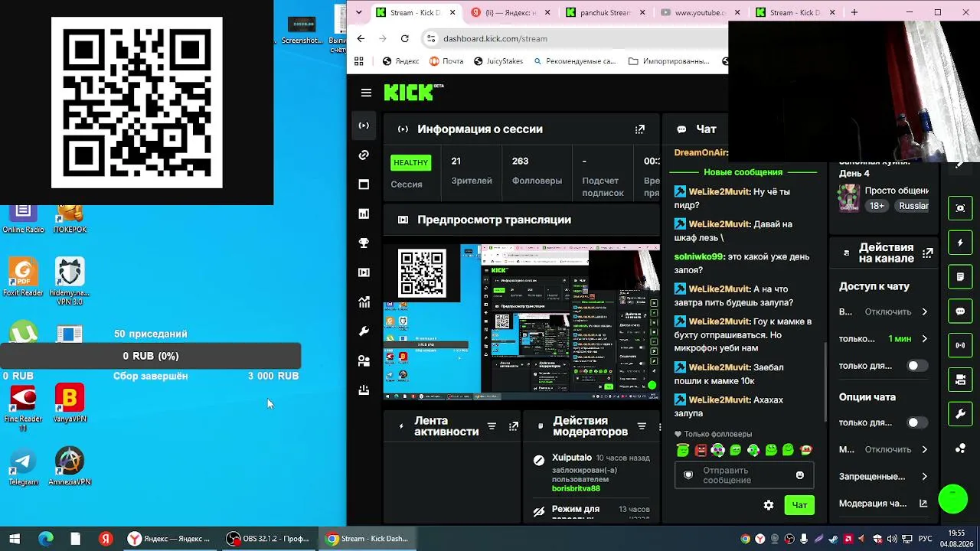980x551 pixels.
Task: Click the green 'Чат' send button
Action: (x=799, y=505)
